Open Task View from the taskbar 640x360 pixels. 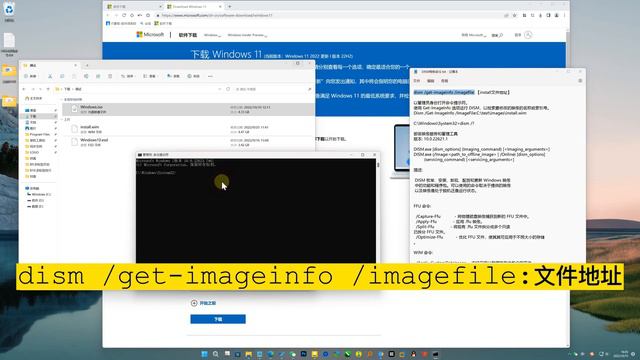pos(227,354)
